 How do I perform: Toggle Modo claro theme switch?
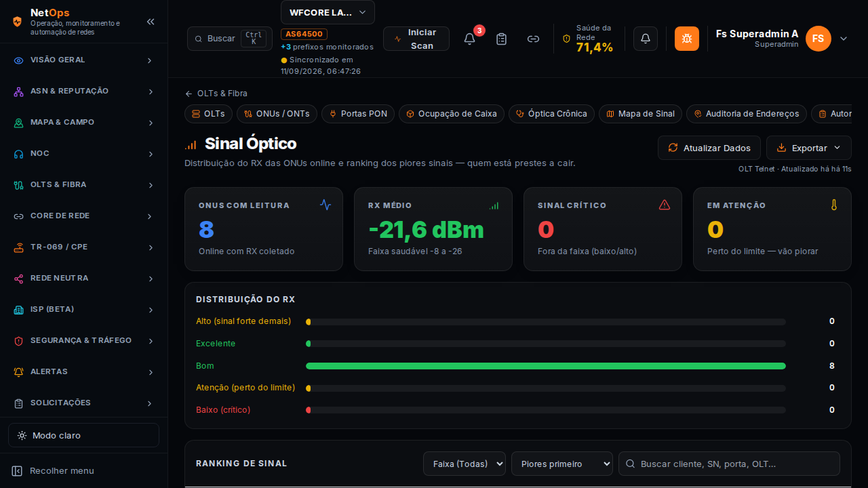(83, 435)
